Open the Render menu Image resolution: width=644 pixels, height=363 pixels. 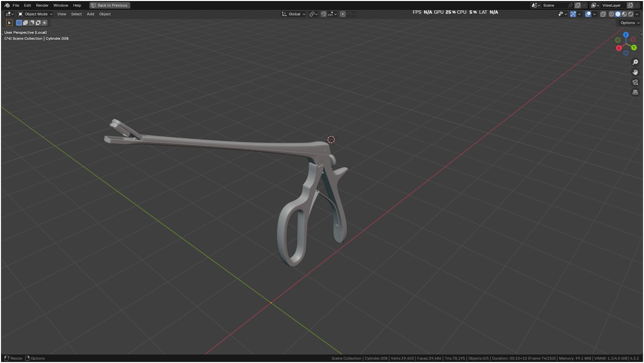click(x=42, y=5)
